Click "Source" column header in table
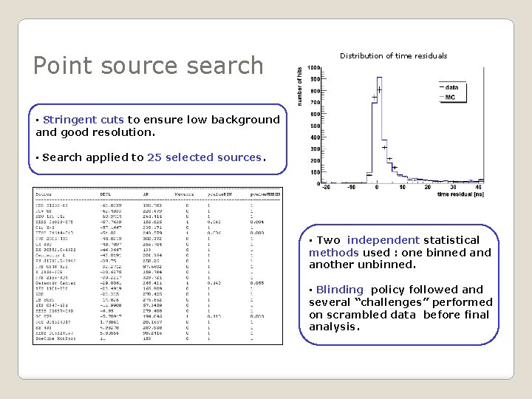The height and width of the screenshot is (399, 532). click(44, 194)
